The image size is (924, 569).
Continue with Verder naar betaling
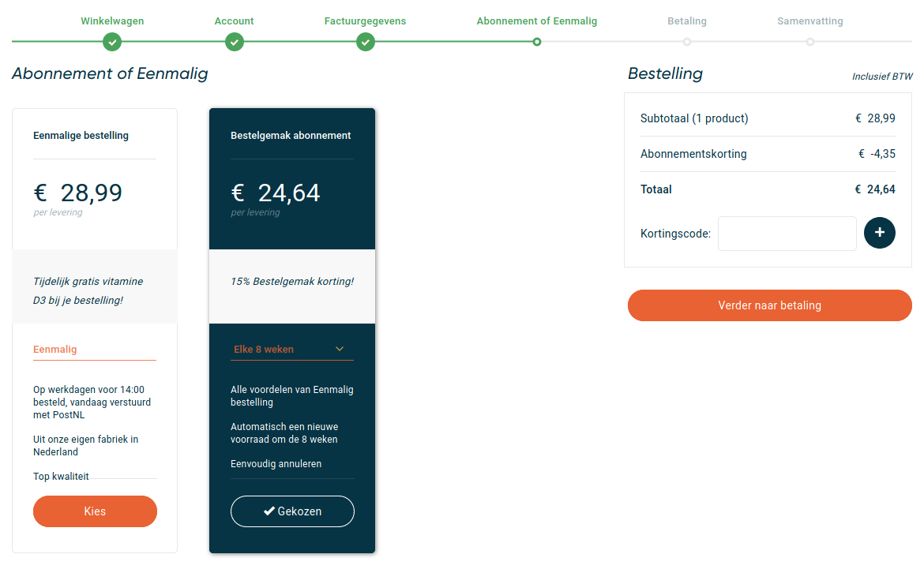point(770,305)
